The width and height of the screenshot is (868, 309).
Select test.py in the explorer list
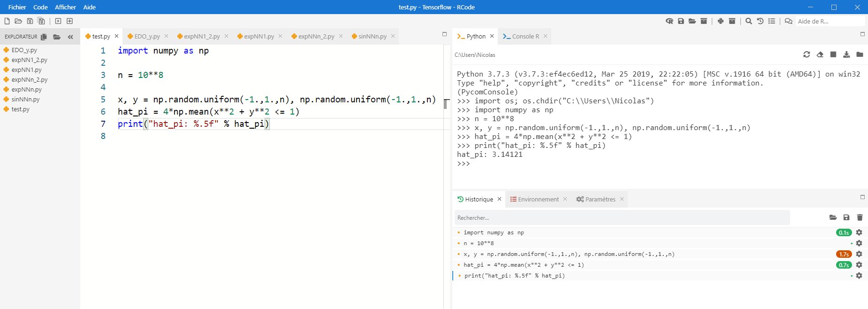click(20, 109)
